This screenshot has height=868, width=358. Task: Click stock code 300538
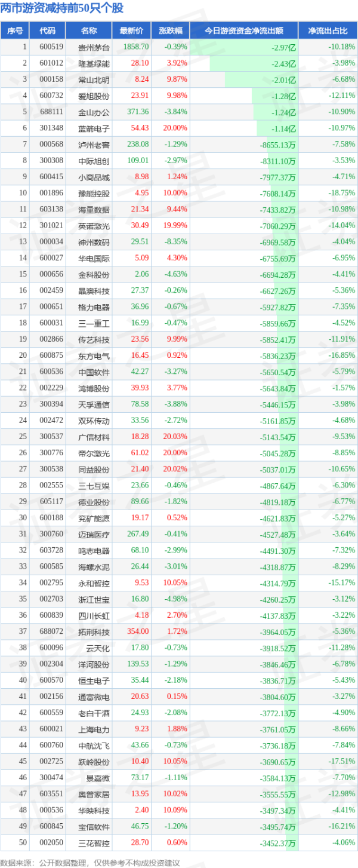pos(51,469)
